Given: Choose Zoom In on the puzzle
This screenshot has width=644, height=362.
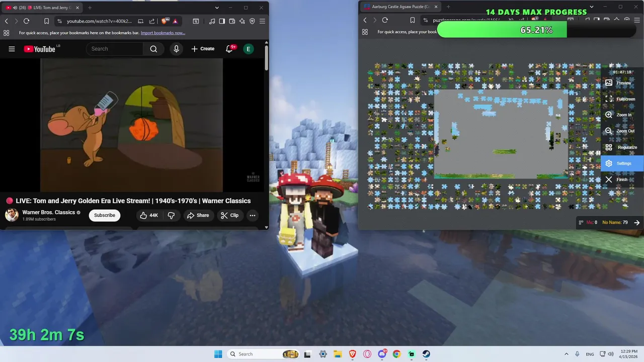Looking at the screenshot, I should 622,115.
